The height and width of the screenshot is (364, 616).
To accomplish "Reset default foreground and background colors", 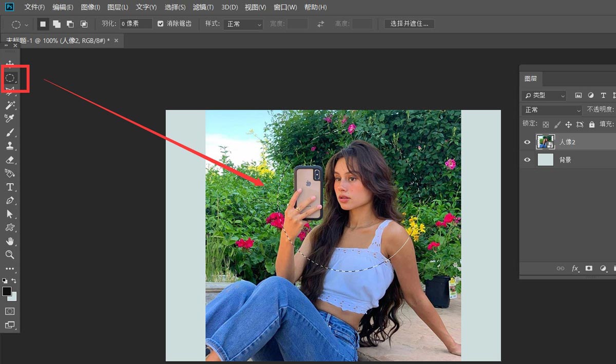I will (5, 281).
